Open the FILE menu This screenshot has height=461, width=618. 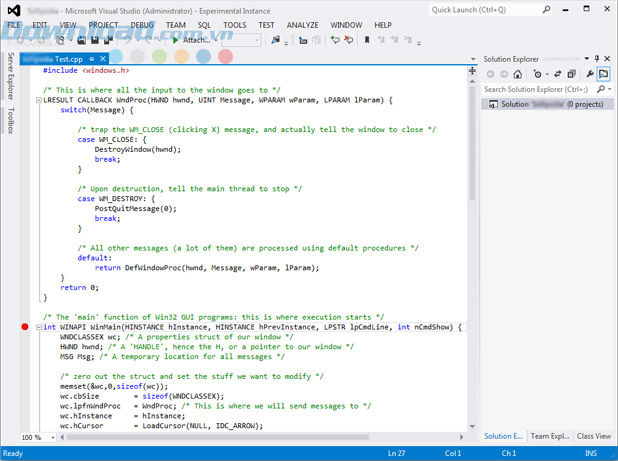(14, 25)
